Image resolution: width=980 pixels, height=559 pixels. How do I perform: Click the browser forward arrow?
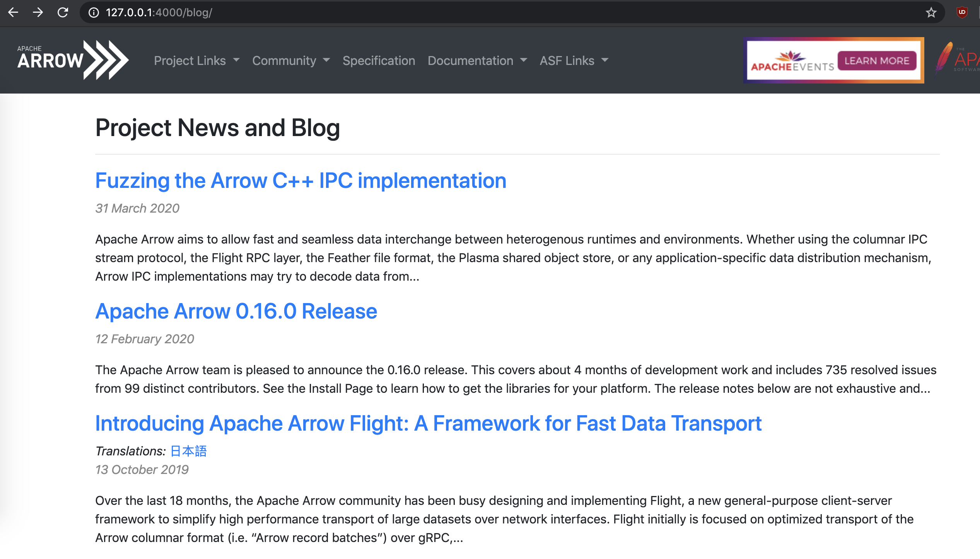pyautogui.click(x=38, y=12)
